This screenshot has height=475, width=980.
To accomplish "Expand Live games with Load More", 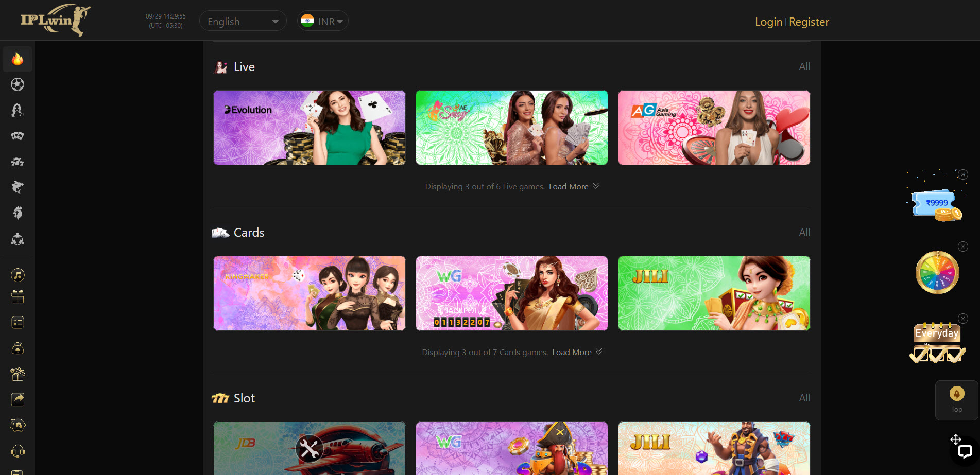I will coord(574,186).
